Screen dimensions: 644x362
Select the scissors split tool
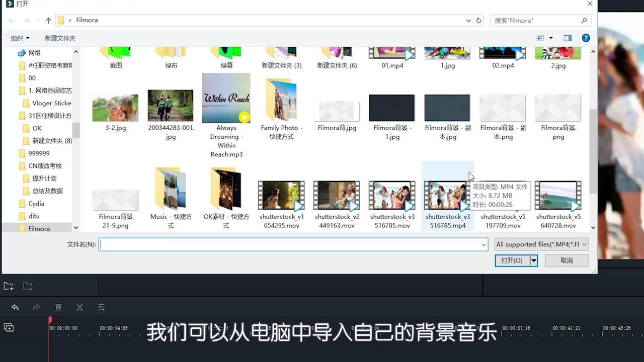click(x=80, y=307)
